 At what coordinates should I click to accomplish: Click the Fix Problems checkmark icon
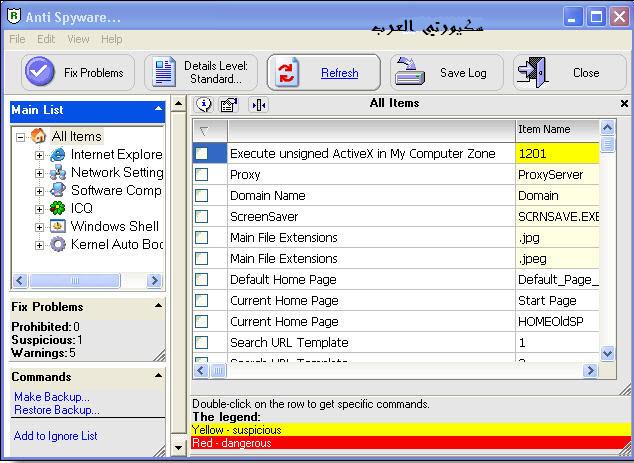pyautogui.click(x=40, y=72)
